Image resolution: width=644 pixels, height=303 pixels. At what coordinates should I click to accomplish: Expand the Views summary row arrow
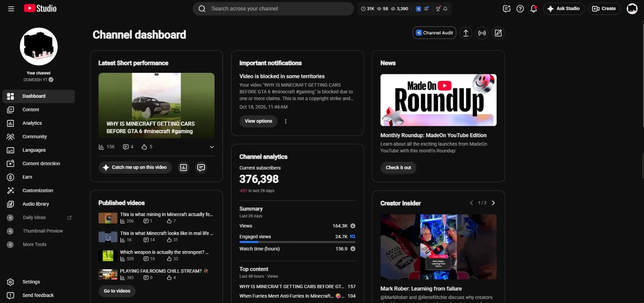[x=353, y=226]
